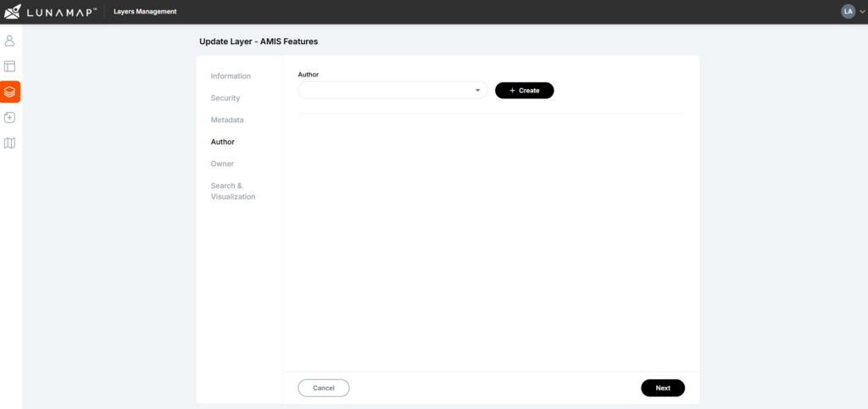The height and width of the screenshot is (409, 868).
Task: Go to the Information step
Action: [x=231, y=76]
